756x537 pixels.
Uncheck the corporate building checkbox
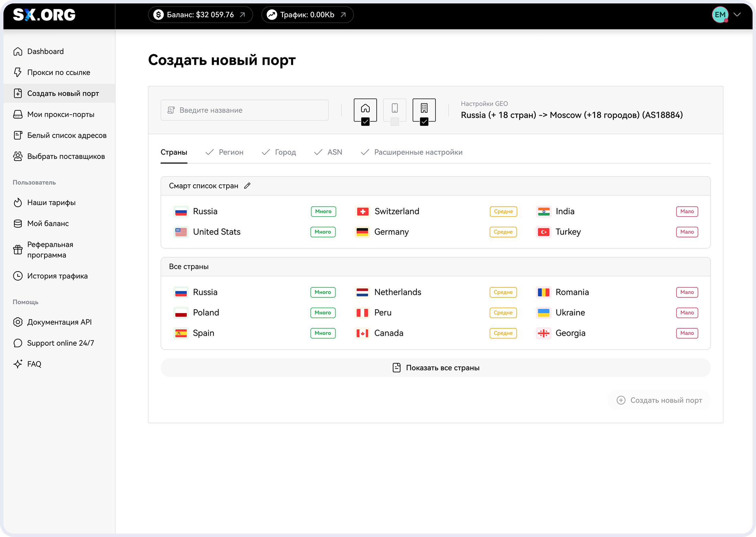point(424,122)
